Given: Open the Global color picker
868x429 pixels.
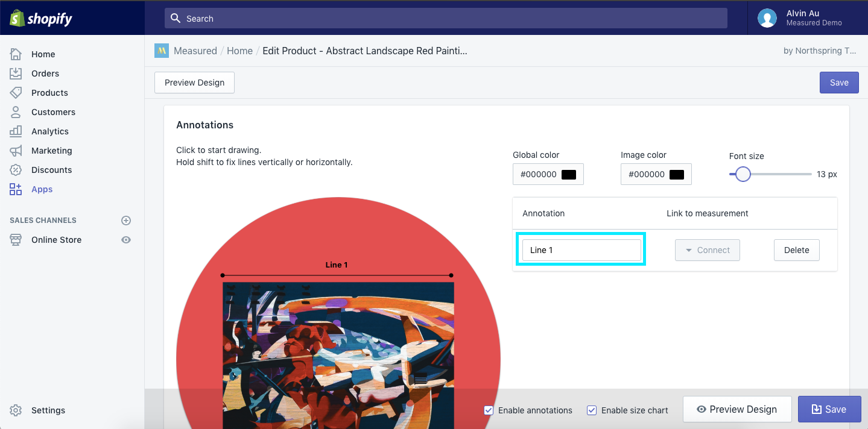Looking at the screenshot, I should pos(548,174).
